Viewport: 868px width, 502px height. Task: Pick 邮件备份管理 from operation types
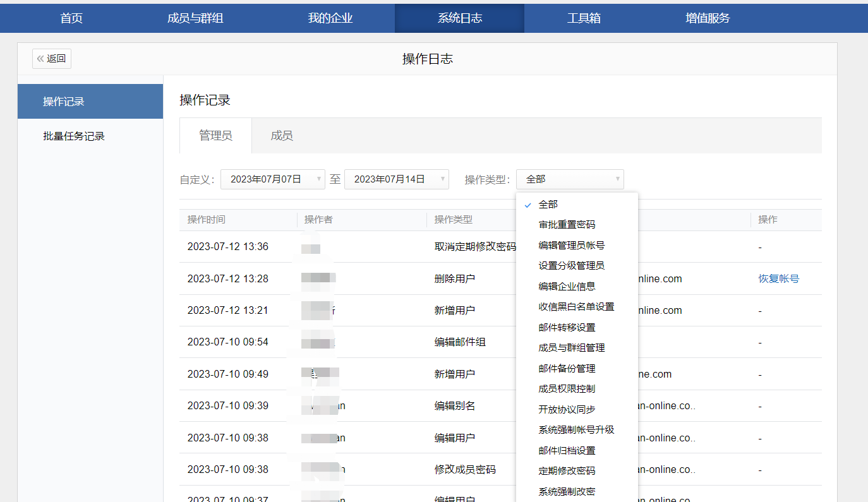[567, 369]
